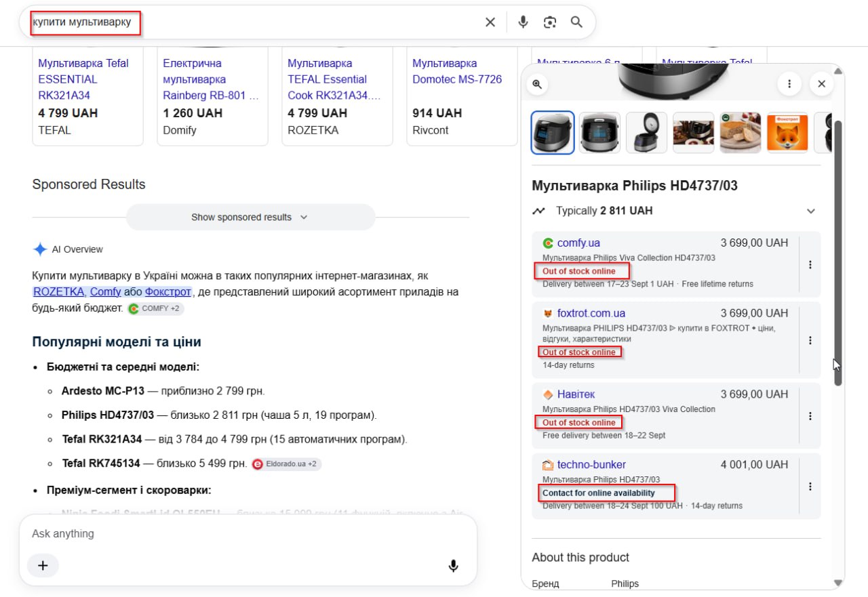Click the Ardesto MC-P13 list item
868x597 pixels.
click(x=163, y=391)
